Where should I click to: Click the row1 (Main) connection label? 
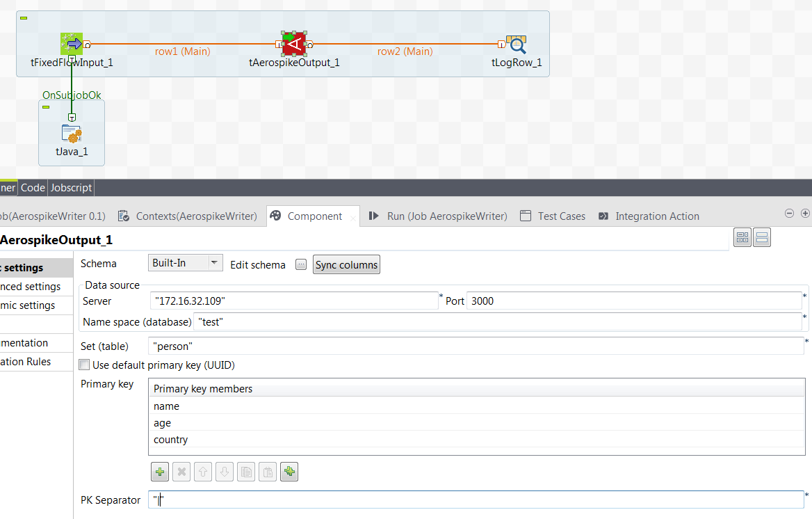(x=182, y=51)
